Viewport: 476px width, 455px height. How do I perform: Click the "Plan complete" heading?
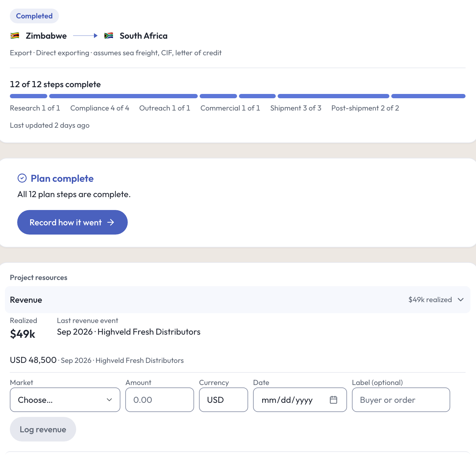(62, 178)
